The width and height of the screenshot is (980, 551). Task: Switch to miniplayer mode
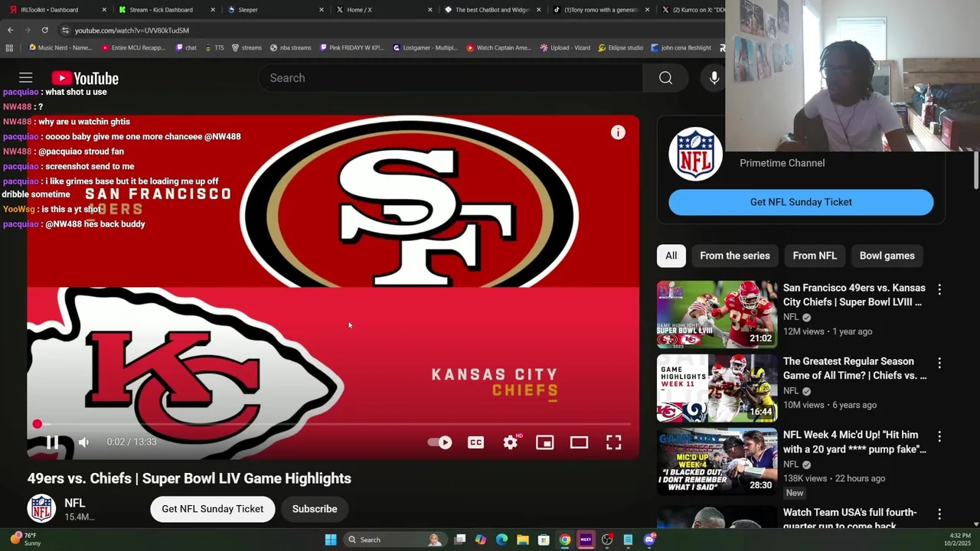(544, 442)
